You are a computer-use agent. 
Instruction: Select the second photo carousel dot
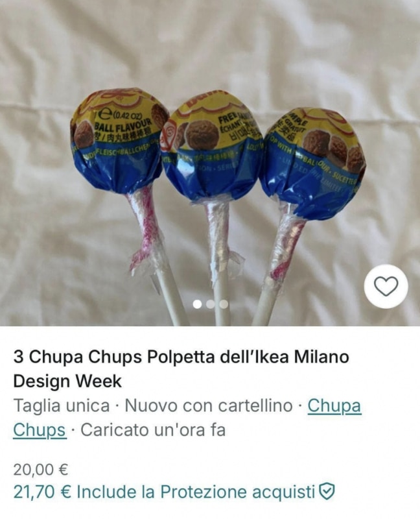pos(211,304)
